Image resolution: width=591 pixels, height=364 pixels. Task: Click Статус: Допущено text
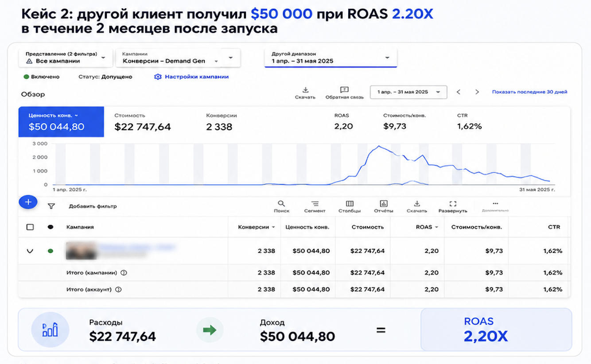pyautogui.click(x=105, y=77)
